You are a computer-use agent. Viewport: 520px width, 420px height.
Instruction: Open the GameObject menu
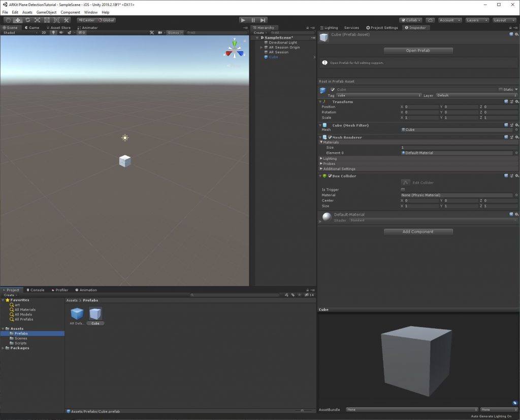[x=46, y=12]
